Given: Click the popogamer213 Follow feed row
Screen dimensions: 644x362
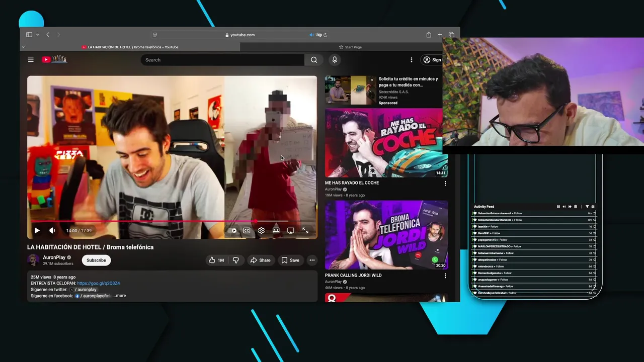Looking at the screenshot, I should (534, 240).
